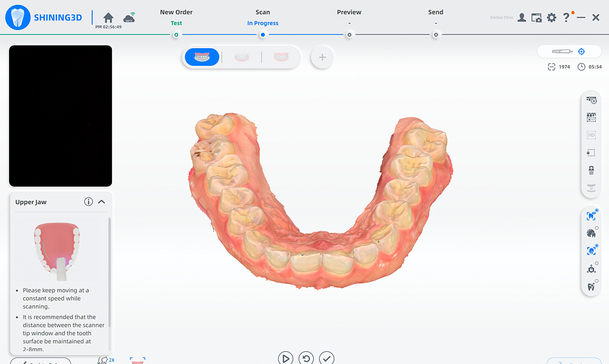Screen dimensions: 609x364
Task: Toggle the model rotation view mode
Action: click(x=591, y=269)
